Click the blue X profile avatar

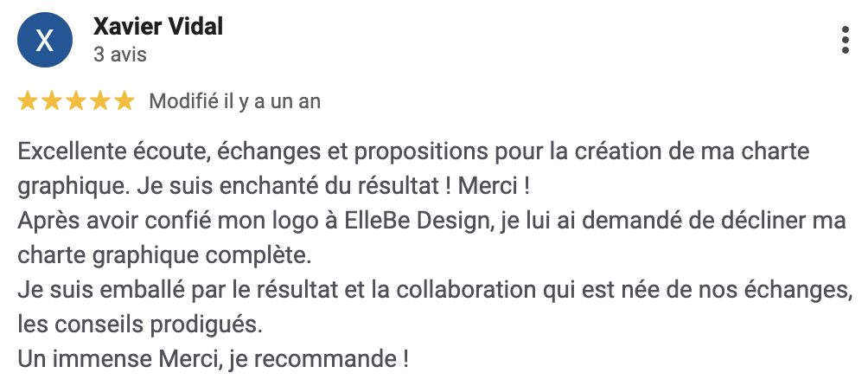45,41
